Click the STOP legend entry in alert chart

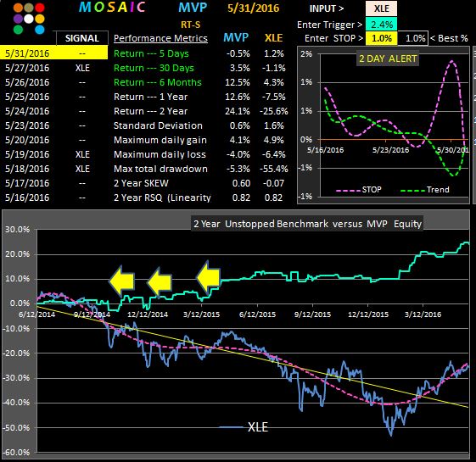tap(359, 190)
